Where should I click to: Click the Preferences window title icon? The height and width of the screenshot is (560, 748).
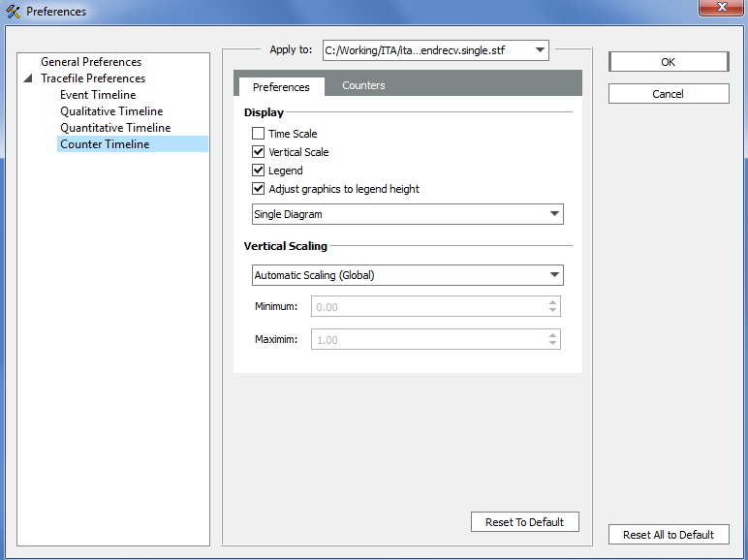click(13, 11)
